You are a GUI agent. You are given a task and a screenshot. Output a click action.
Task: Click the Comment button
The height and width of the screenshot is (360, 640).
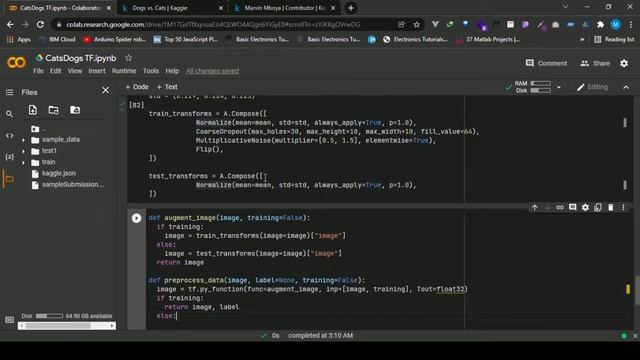(547, 63)
